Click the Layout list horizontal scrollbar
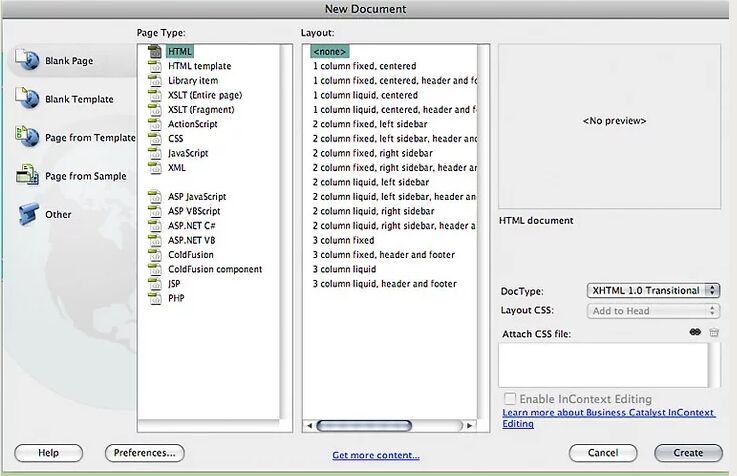Screen dimensions: 737x476 364,425
